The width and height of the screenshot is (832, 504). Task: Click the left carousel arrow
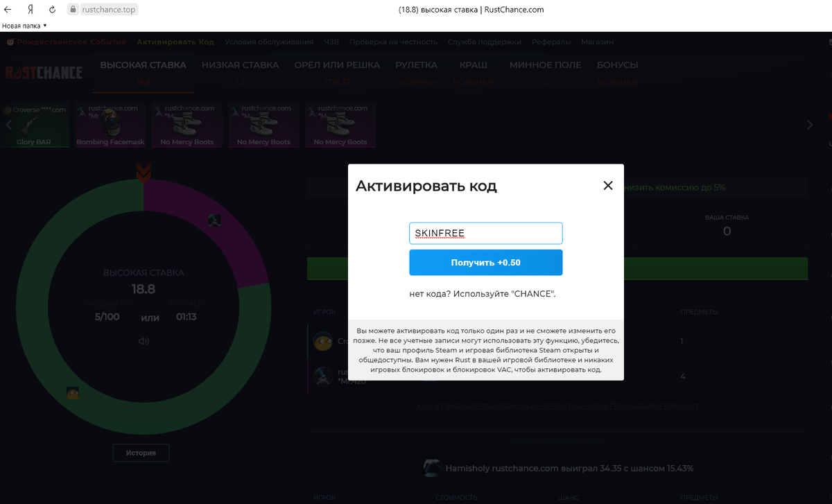(9, 125)
